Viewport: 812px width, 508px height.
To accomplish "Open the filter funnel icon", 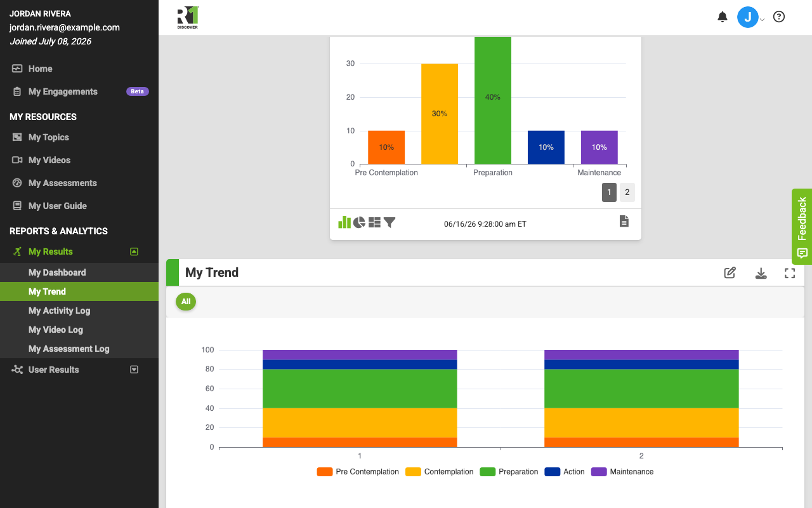I will click(x=390, y=222).
